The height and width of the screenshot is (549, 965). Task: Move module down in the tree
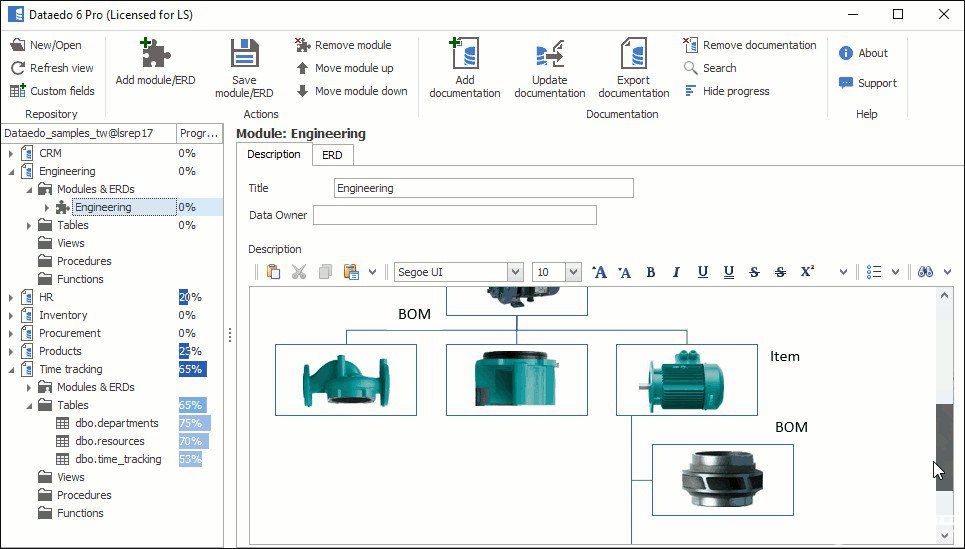351,91
